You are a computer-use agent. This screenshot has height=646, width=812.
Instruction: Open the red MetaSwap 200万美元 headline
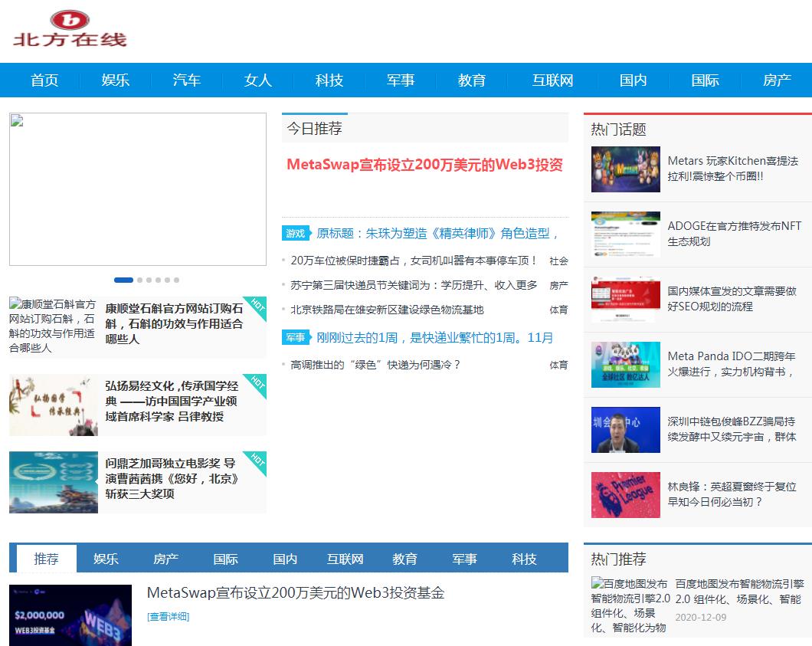coord(424,165)
